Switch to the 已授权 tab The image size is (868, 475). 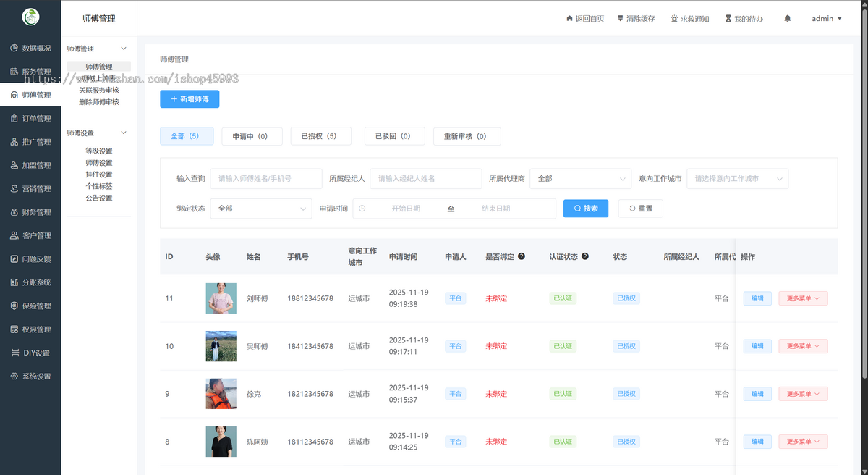coord(320,135)
